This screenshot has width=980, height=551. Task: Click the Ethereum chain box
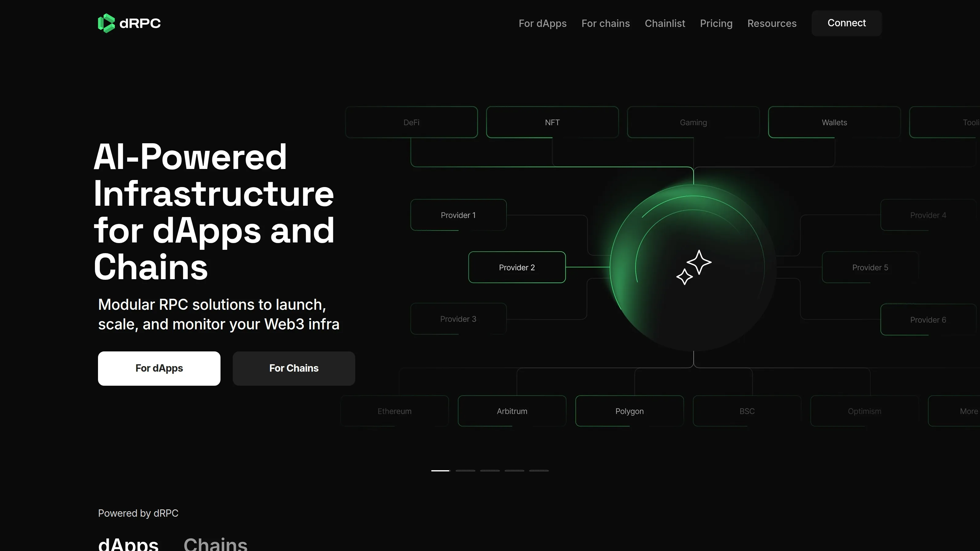[394, 411]
